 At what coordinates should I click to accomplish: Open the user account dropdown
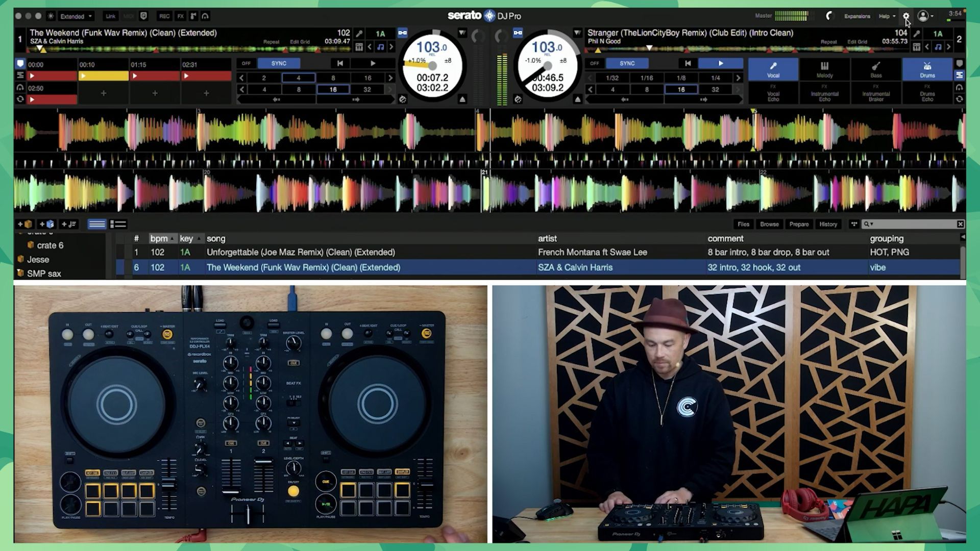[925, 16]
